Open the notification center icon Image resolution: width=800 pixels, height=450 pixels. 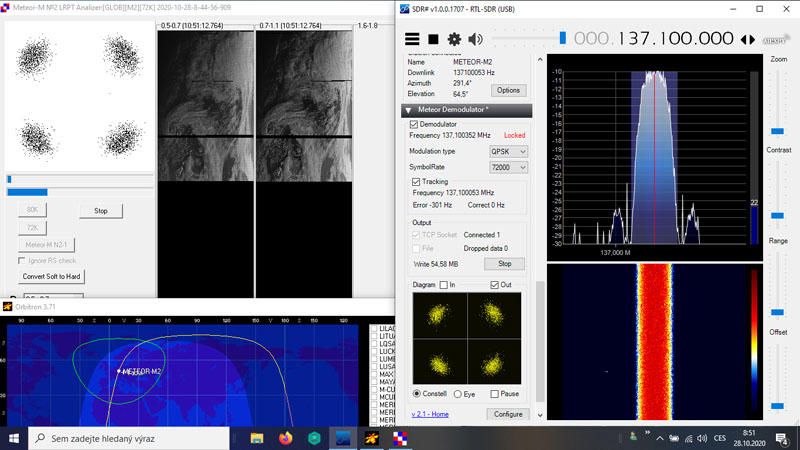click(x=782, y=438)
